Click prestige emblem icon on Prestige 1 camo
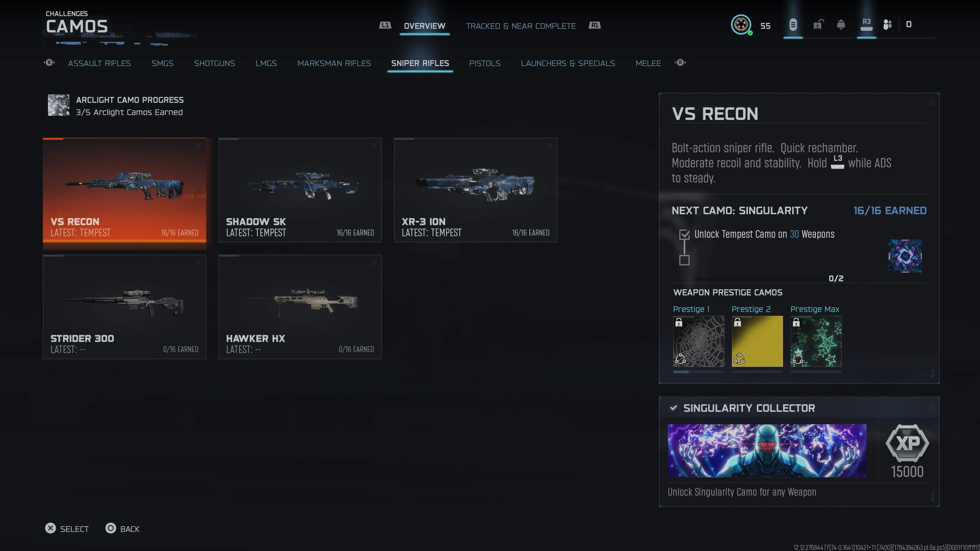 (680, 359)
